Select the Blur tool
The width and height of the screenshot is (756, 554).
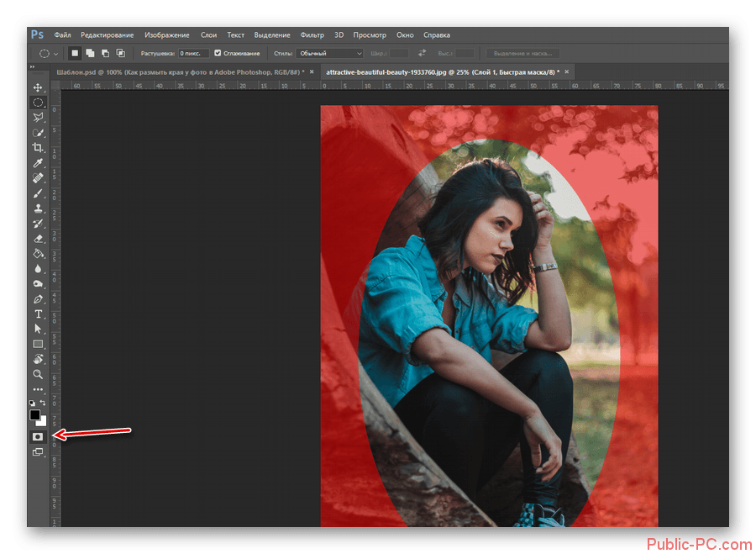(38, 268)
